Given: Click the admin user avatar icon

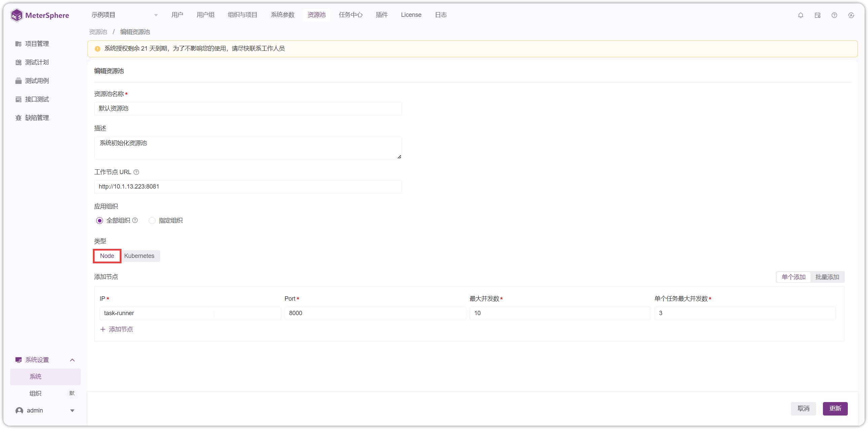Looking at the screenshot, I should click(x=20, y=410).
